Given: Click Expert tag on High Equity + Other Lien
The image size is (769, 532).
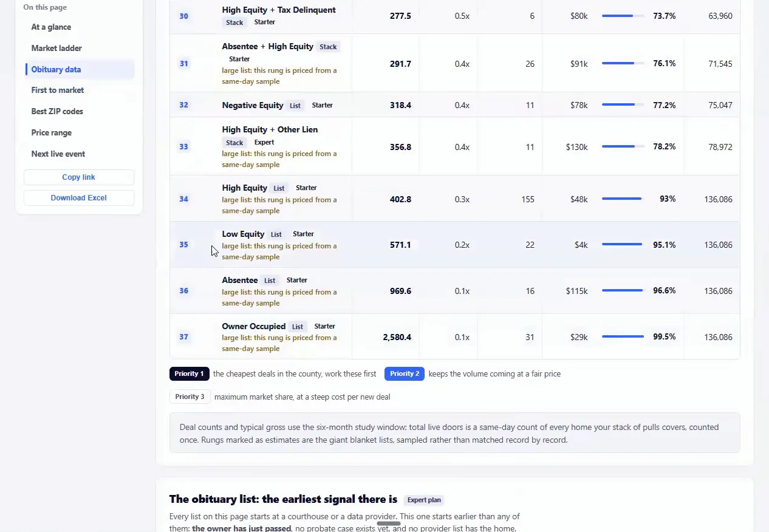Looking at the screenshot, I should click(264, 143).
